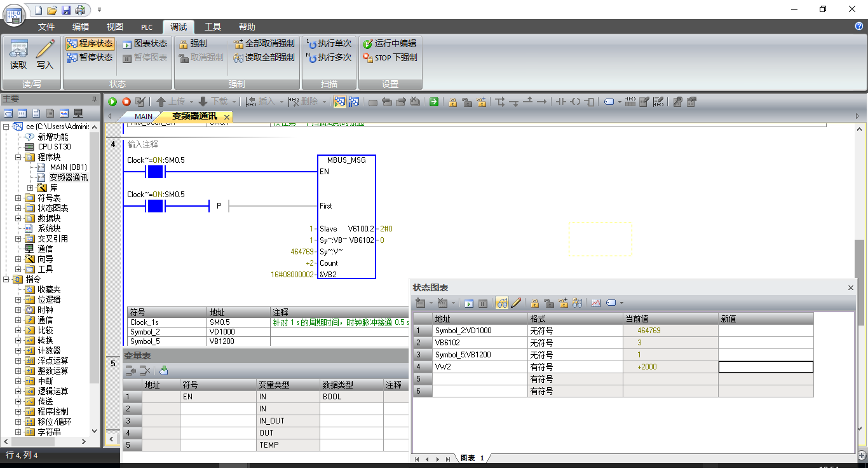Click the 写入 (Write) pencil icon
The width and height of the screenshot is (868, 468).
tap(45, 54)
